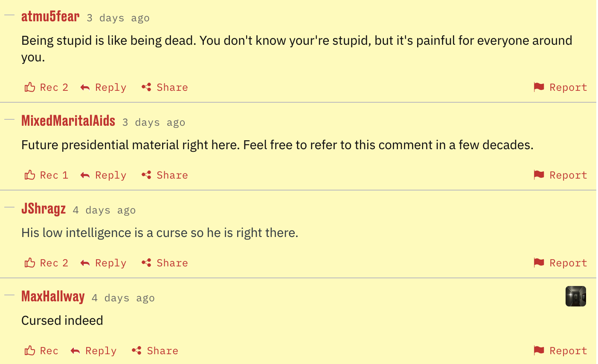Collapse MaxHallway's comment using the dash
The width and height of the screenshot is (598, 364).
coord(9,295)
